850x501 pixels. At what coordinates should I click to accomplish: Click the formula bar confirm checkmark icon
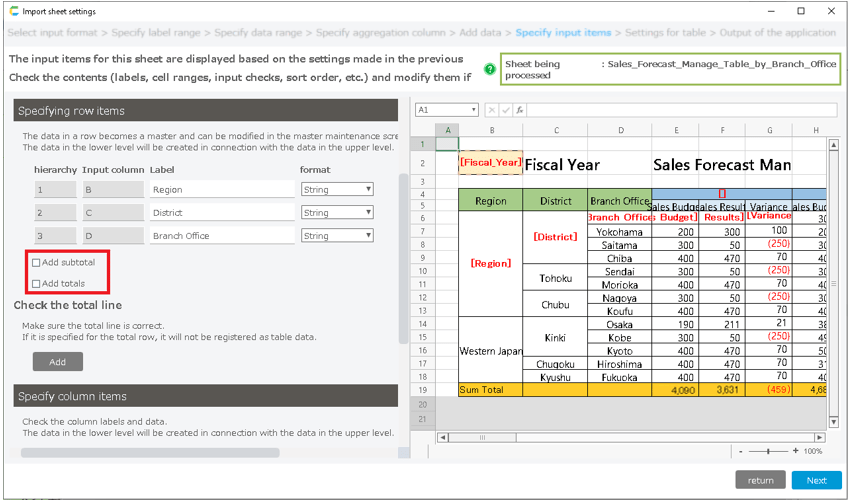click(506, 110)
